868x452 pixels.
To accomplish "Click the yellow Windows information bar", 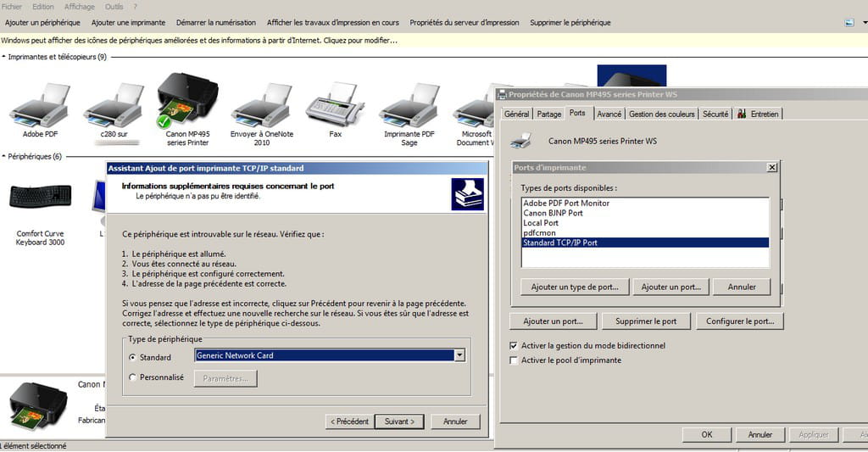I will click(x=434, y=41).
